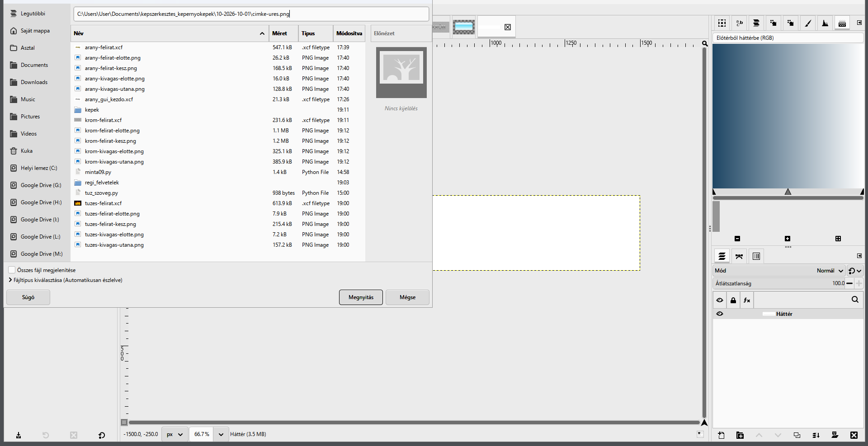
Task: Click zoom magnifier at ruler corner
Action: [x=705, y=43]
